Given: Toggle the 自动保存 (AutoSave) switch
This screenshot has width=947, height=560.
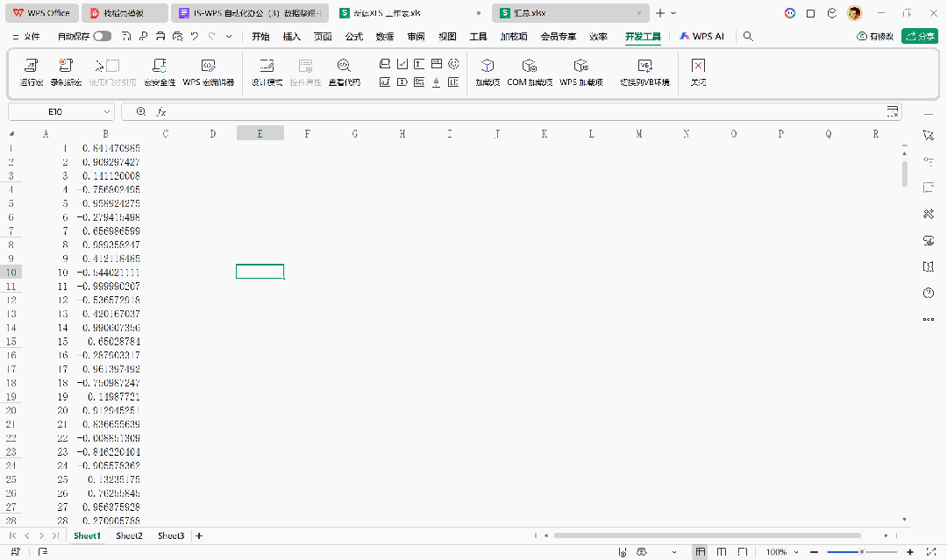Looking at the screenshot, I should (104, 36).
